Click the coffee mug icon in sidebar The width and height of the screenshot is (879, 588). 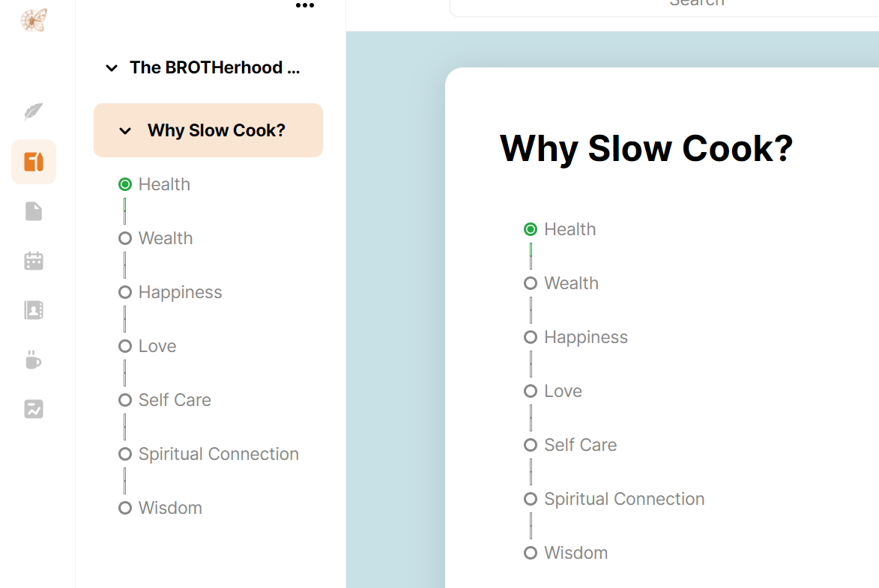(34, 360)
